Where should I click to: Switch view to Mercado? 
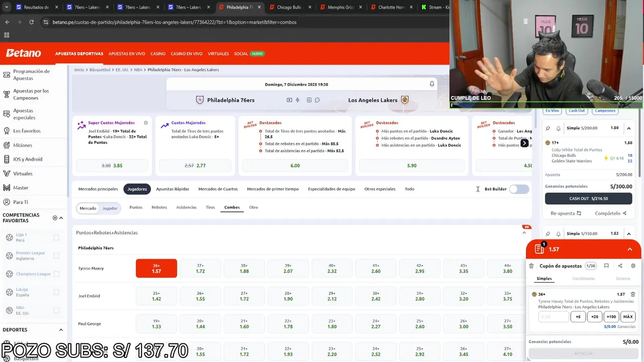[88, 208]
